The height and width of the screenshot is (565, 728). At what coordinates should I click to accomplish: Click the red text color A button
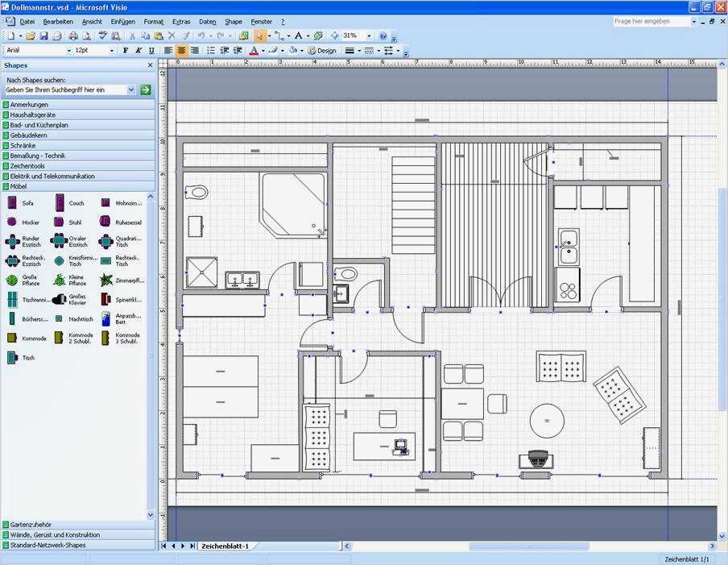(x=254, y=50)
